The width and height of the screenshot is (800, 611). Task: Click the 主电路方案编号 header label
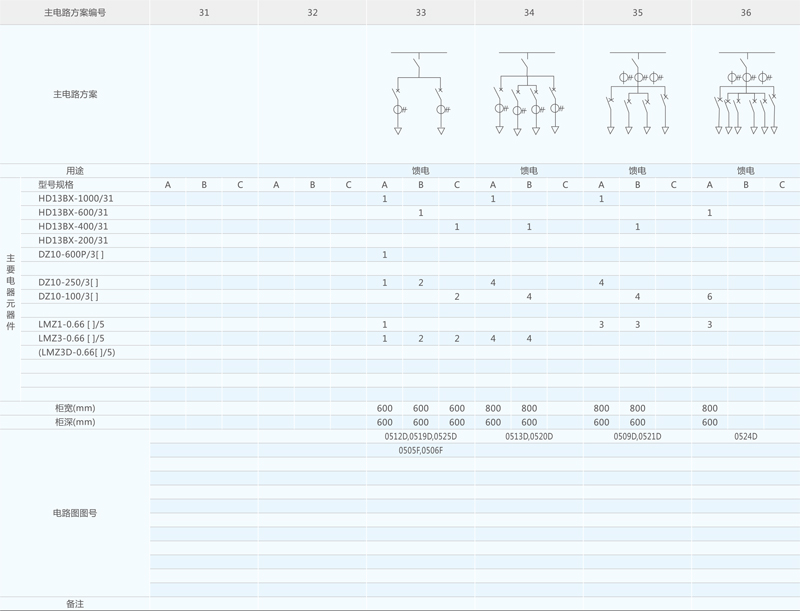point(75,13)
